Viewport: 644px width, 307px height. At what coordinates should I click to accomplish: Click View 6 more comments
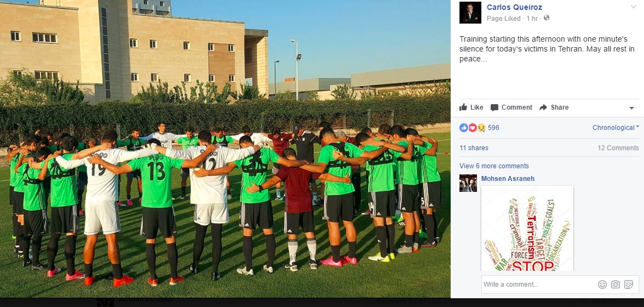(x=494, y=166)
